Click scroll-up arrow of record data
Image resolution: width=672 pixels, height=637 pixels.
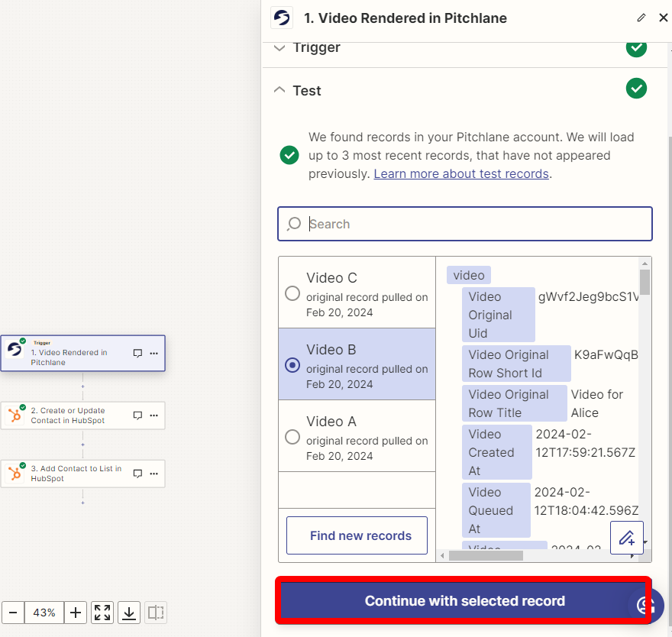click(x=645, y=263)
